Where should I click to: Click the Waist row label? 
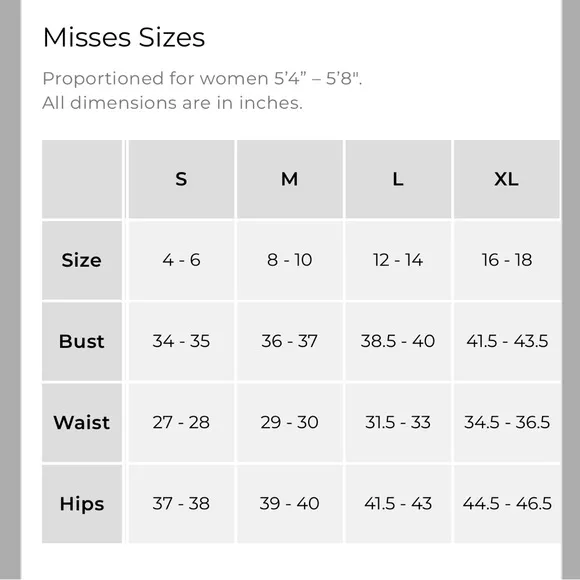[x=82, y=422]
